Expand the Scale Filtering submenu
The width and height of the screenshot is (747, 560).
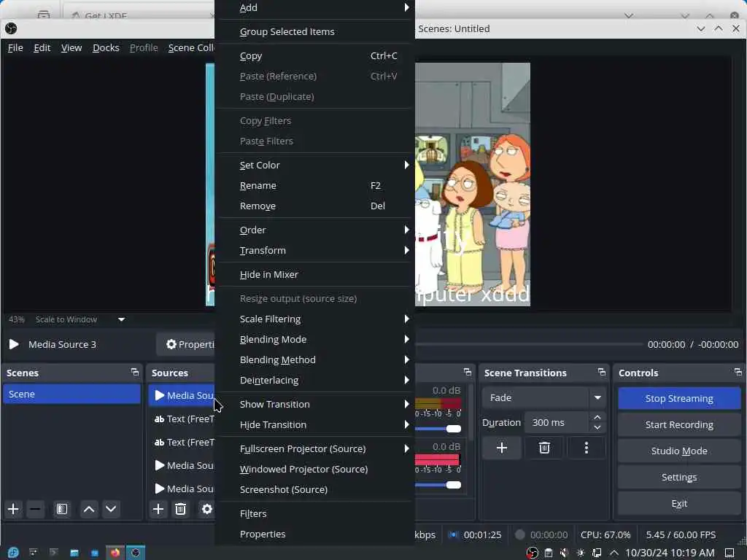pyautogui.click(x=314, y=319)
